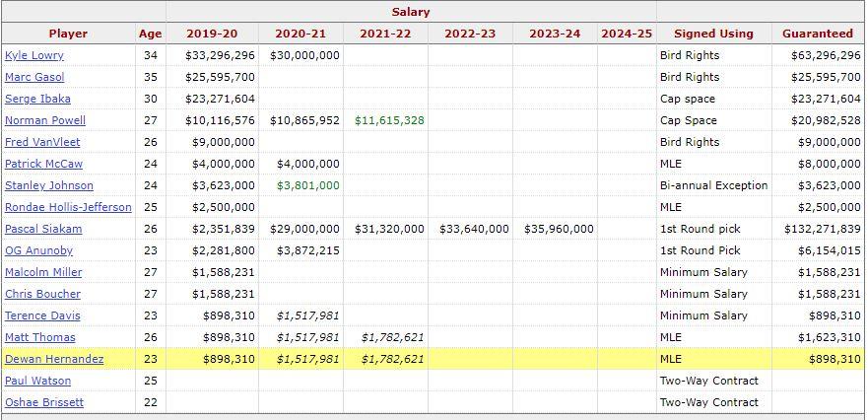Open Malcolm Miller player link
This screenshot has width=868, height=420.
(43, 272)
